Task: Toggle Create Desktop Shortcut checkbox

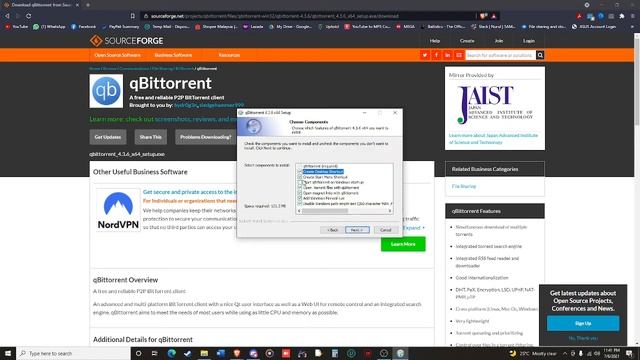Action: coord(300,172)
